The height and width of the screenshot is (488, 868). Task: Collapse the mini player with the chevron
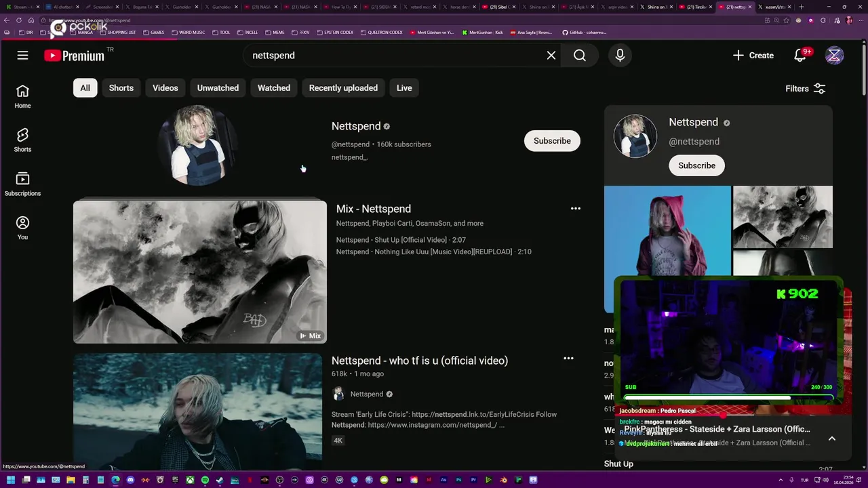coord(832,439)
